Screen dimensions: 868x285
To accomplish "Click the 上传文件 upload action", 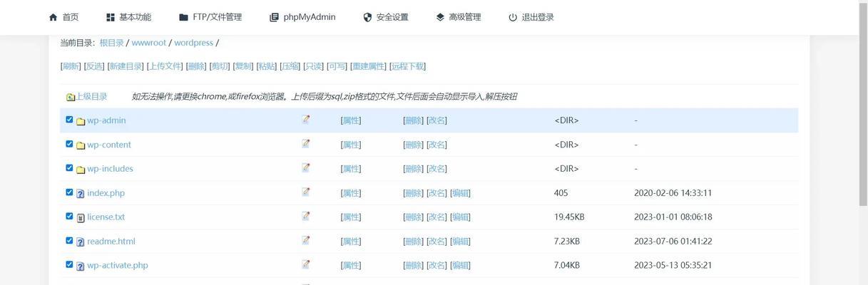I will pos(165,66).
